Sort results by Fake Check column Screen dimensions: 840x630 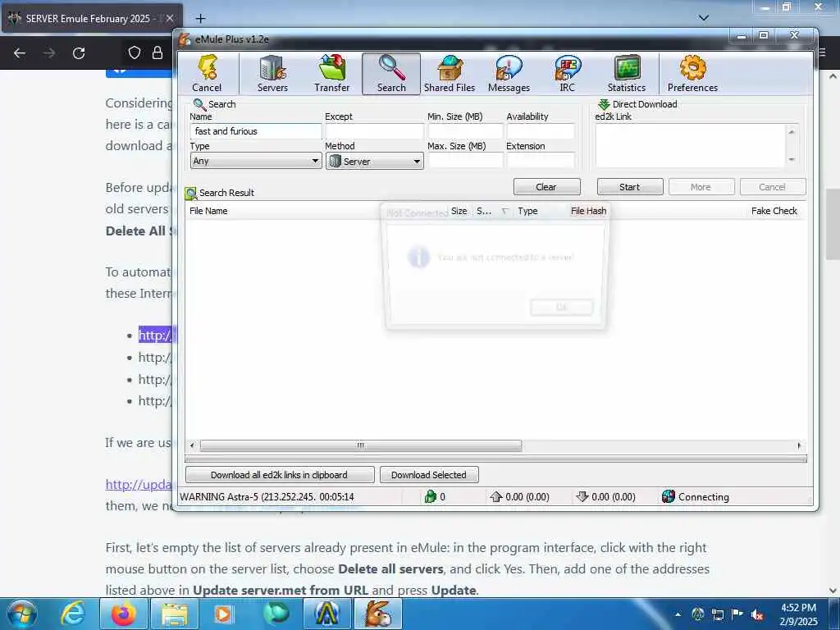coord(774,211)
